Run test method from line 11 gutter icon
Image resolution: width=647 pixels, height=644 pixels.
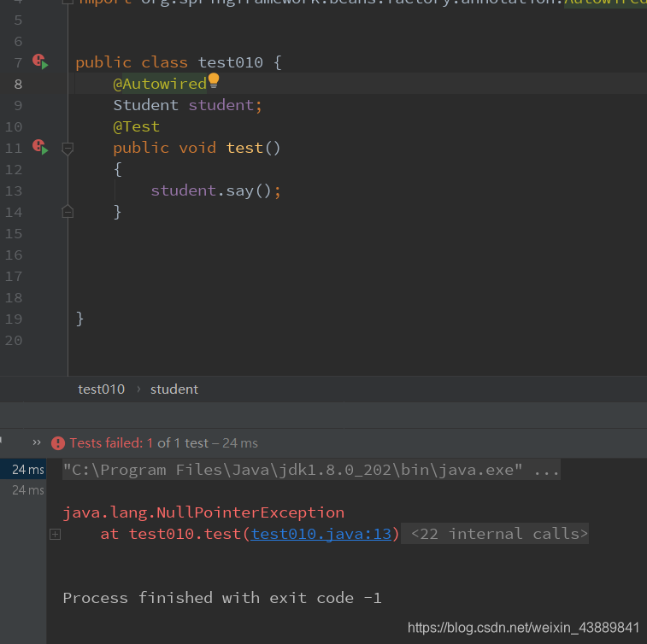[40, 147]
